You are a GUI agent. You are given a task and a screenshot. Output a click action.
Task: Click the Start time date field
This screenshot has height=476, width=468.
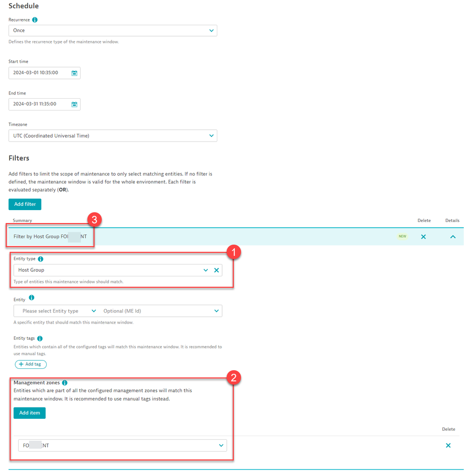44,73
